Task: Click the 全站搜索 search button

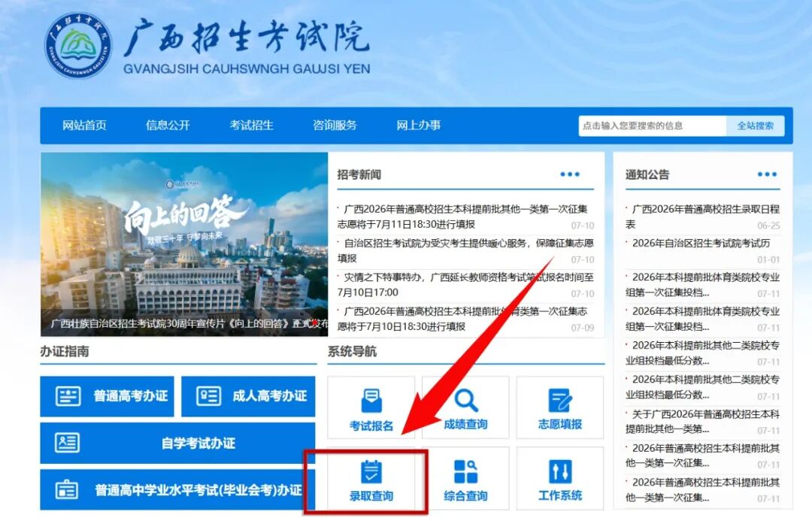Action: (x=756, y=126)
